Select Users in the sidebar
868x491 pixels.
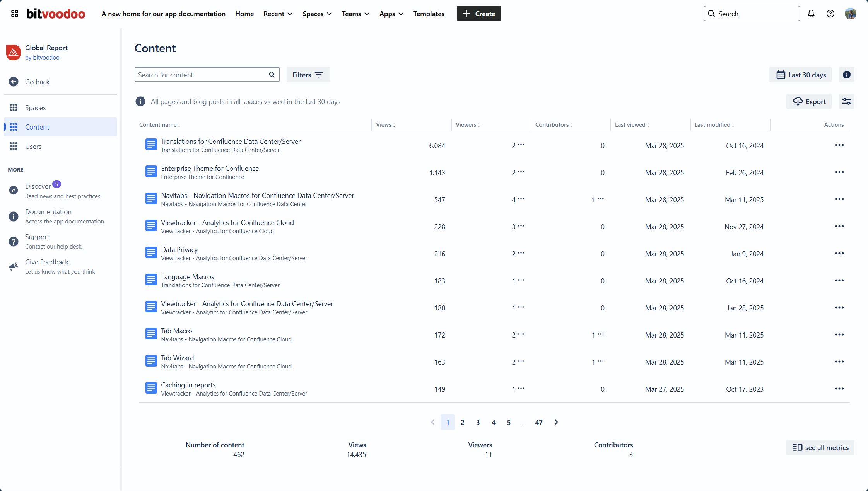click(x=33, y=146)
